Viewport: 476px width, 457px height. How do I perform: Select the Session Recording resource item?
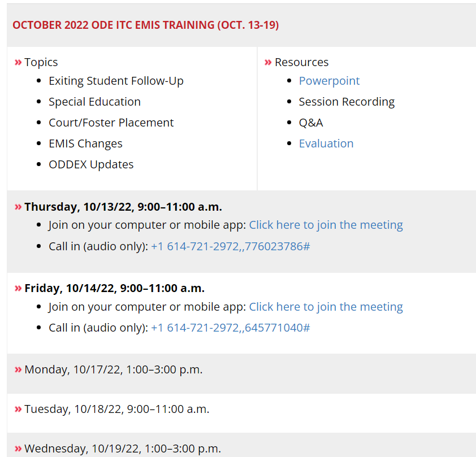tap(347, 102)
